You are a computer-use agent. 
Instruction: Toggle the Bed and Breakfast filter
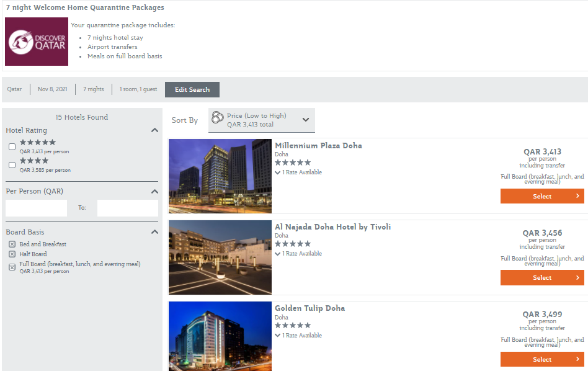click(12, 244)
